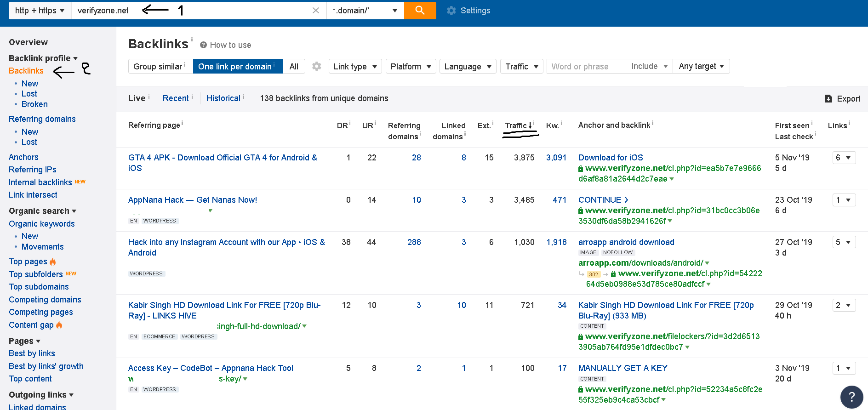
Task: Select Group similar toggle
Action: click(x=160, y=67)
